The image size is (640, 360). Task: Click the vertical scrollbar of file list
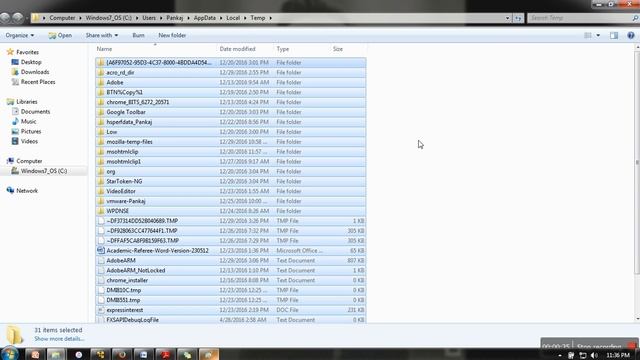tap(637, 162)
